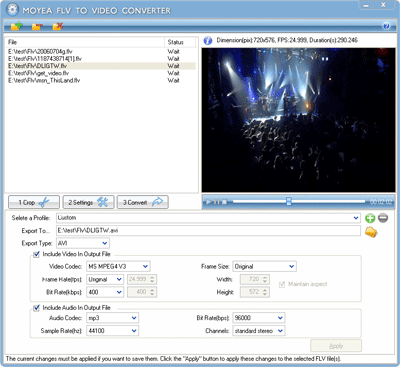Click the add FLV files folder icon
This screenshot has width=400, height=367.
tap(16, 26)
